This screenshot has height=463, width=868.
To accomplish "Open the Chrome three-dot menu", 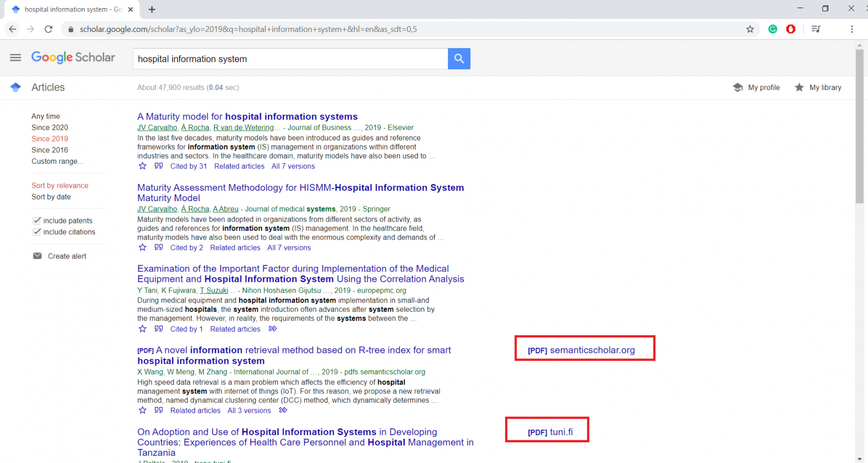I will pyautogui.click(x=852, y=29).
